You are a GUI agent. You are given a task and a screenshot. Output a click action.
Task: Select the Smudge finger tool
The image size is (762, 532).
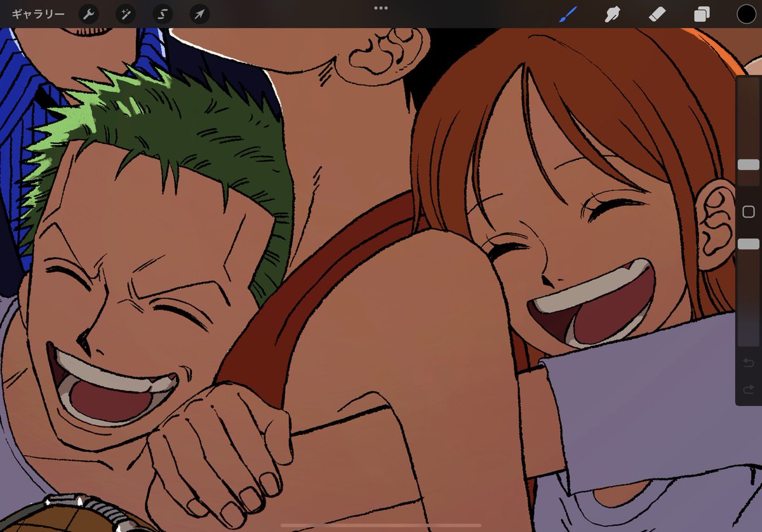(612, 14)
